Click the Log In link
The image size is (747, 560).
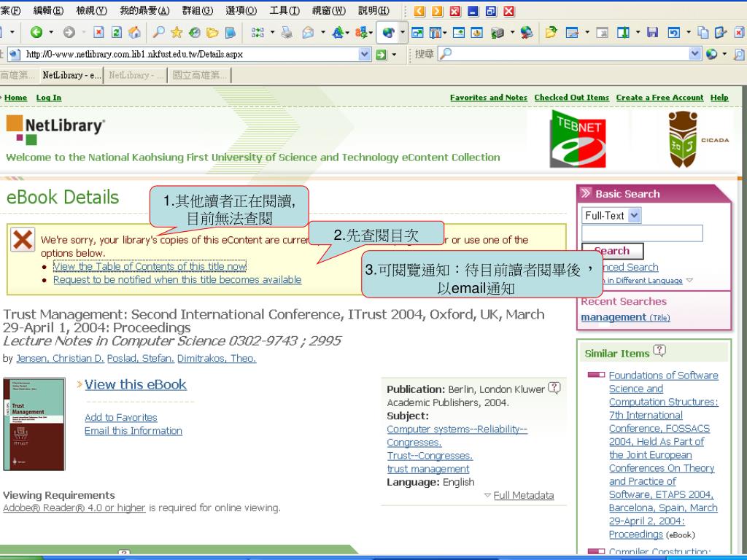click(x=49, y=98)
